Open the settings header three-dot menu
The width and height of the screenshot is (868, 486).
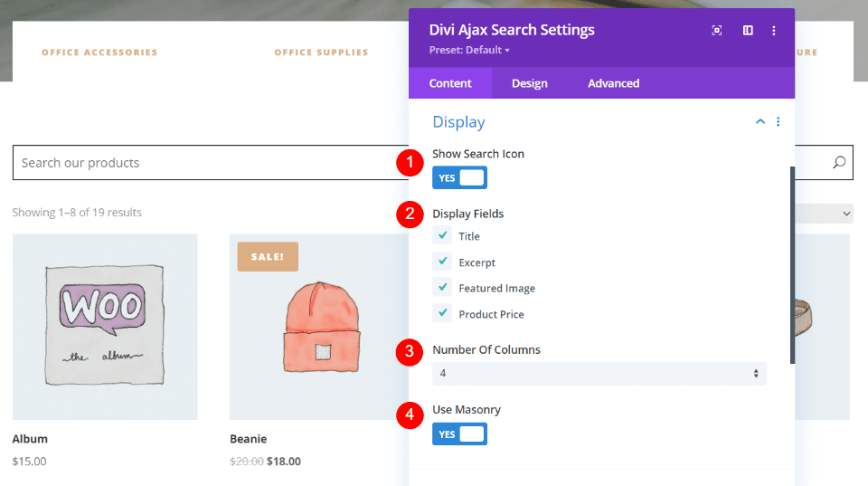click(x=774, y=31)
